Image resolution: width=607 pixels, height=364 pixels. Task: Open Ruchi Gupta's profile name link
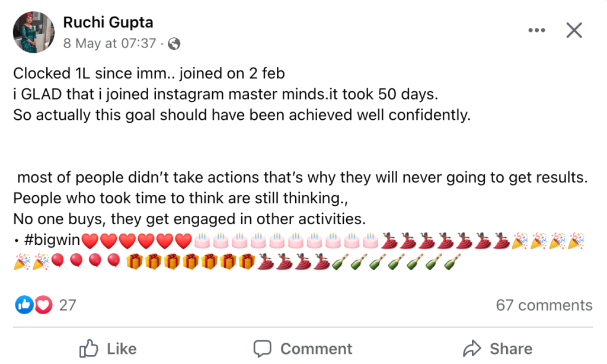(108, 22)
